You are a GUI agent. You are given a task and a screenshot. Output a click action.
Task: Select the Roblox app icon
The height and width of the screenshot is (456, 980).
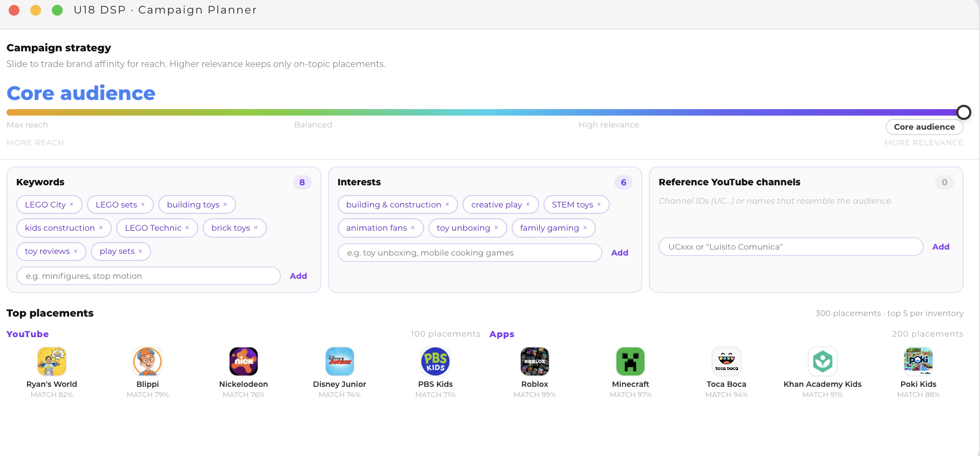click(x=535, y=361)
